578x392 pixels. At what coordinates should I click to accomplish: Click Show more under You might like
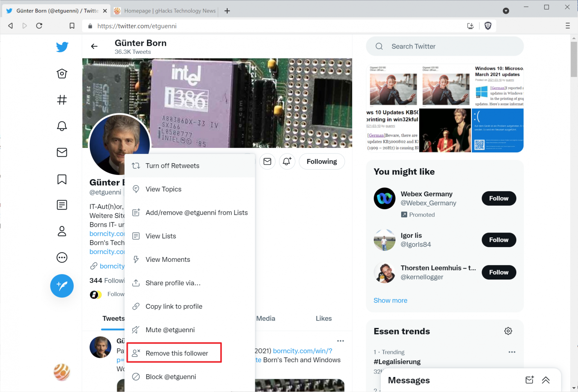pos(390,300)
